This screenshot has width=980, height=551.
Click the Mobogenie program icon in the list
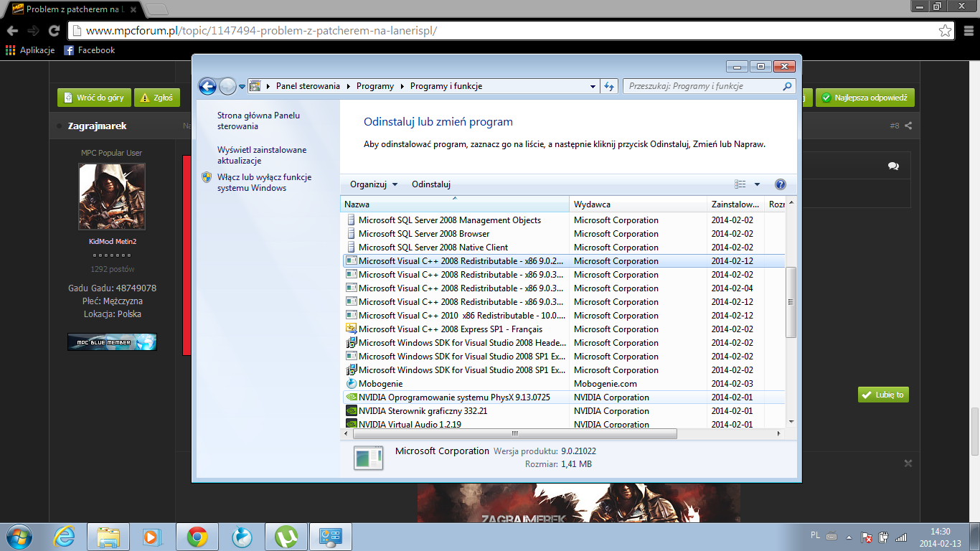pyautogui.click(x=351, y=384)
